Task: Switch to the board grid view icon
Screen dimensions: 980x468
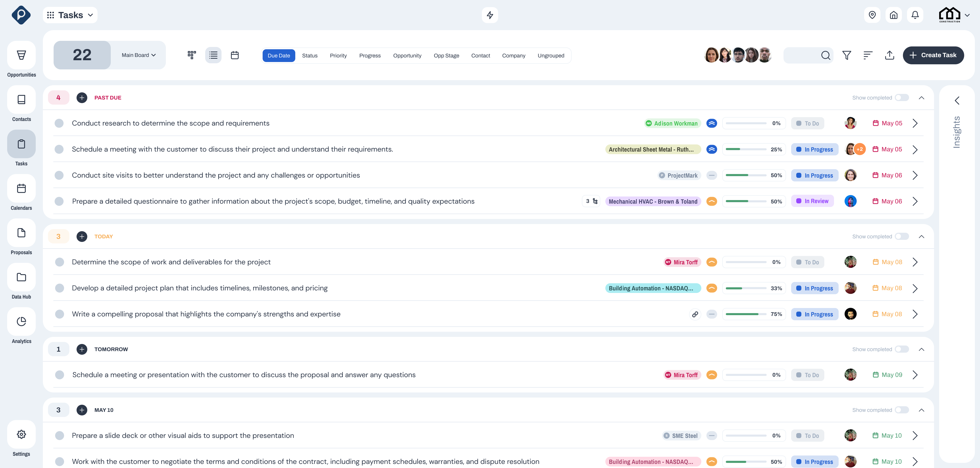Action: [x=192, y=55]
